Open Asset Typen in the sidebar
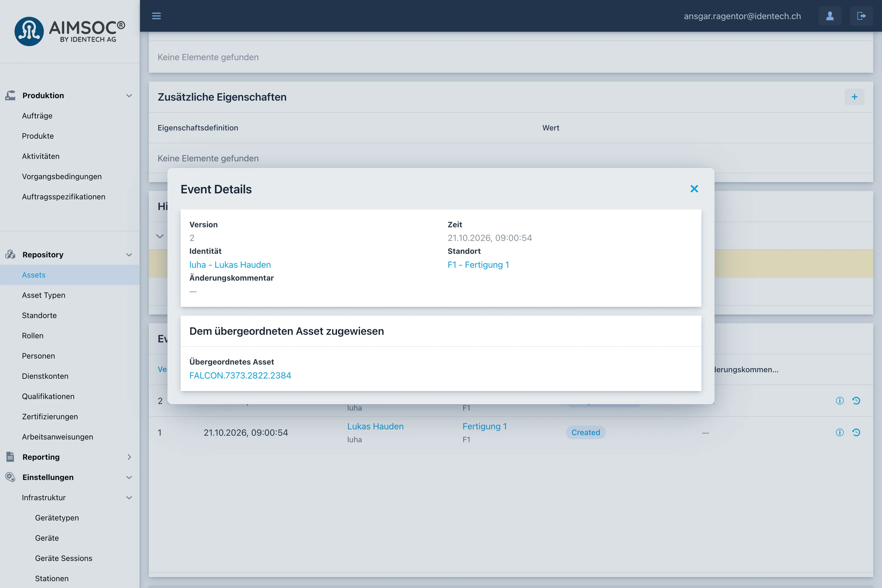Screen dimensions: 882x588 pyautogui.click(x=43, y=295)
